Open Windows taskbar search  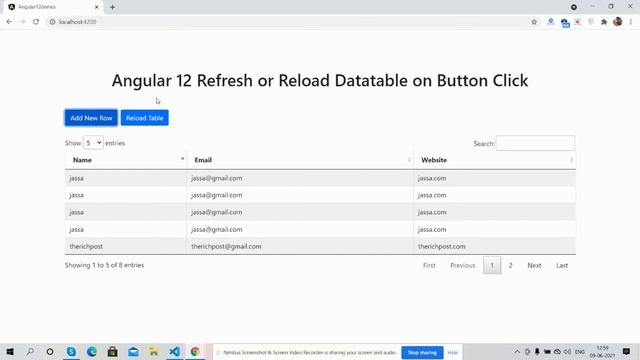coord(30,351)
